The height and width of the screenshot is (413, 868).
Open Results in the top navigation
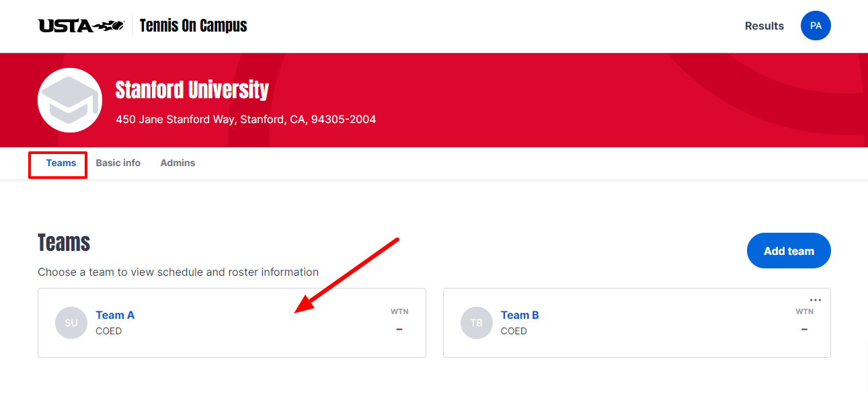[764, 26]
